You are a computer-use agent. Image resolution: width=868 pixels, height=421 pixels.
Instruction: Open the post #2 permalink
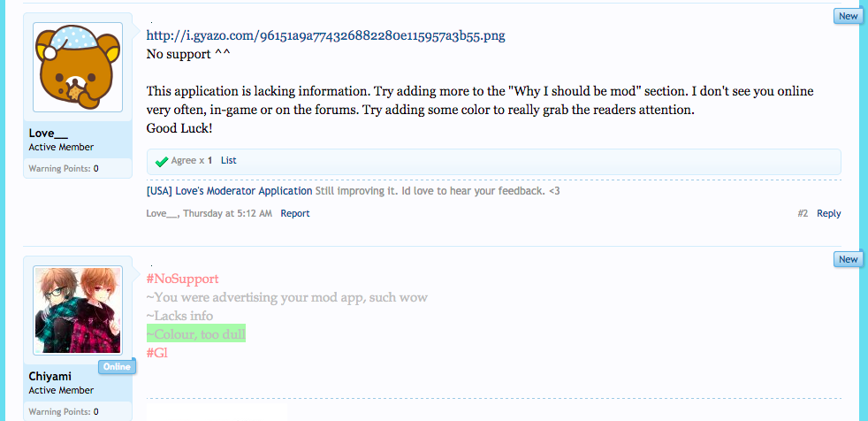(x=803, y=213)
